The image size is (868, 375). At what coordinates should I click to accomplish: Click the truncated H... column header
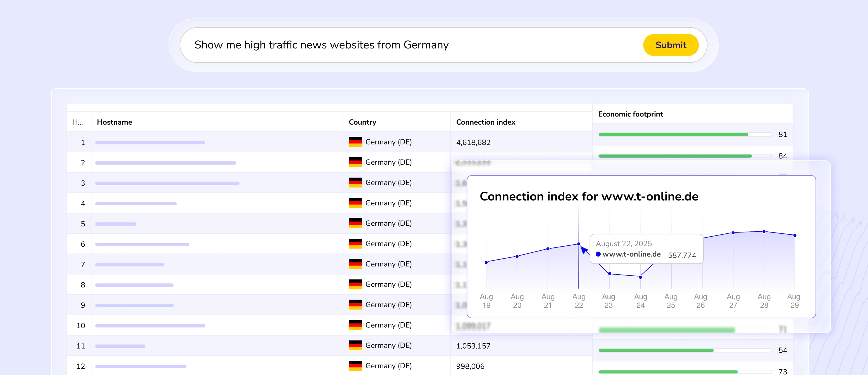pos(78,122)
